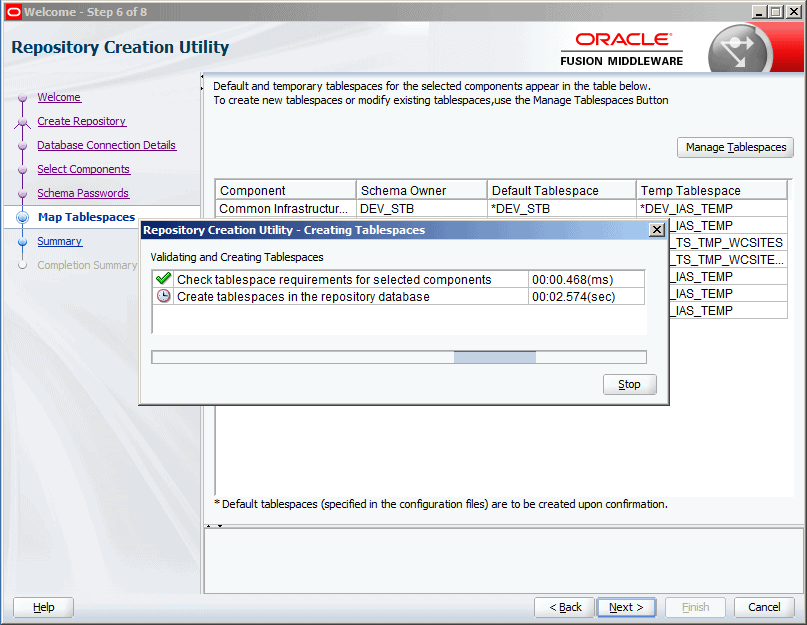Viewport: 807px width, 625px height.
Task: Go to the Welcome step
Action: tap(59, 97)
